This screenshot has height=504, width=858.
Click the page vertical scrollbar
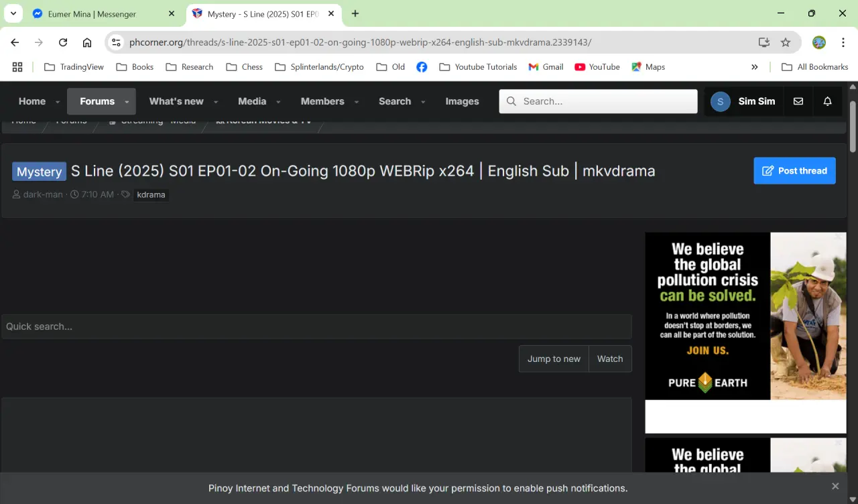[853, 125]
